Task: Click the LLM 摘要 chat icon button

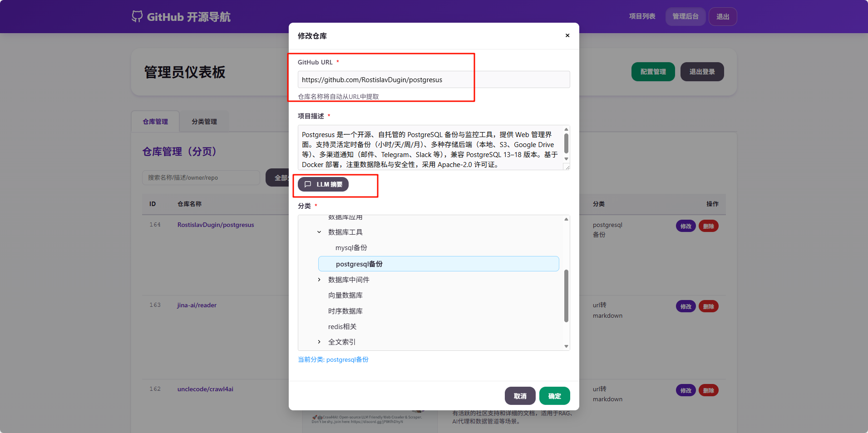Action: point(323,184)
